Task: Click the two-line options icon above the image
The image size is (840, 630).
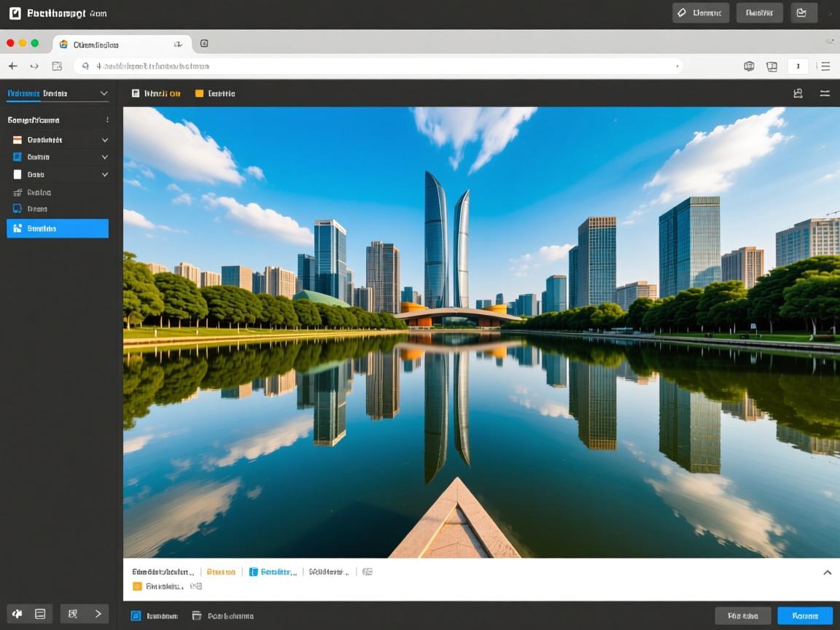Action: [825, 93]
